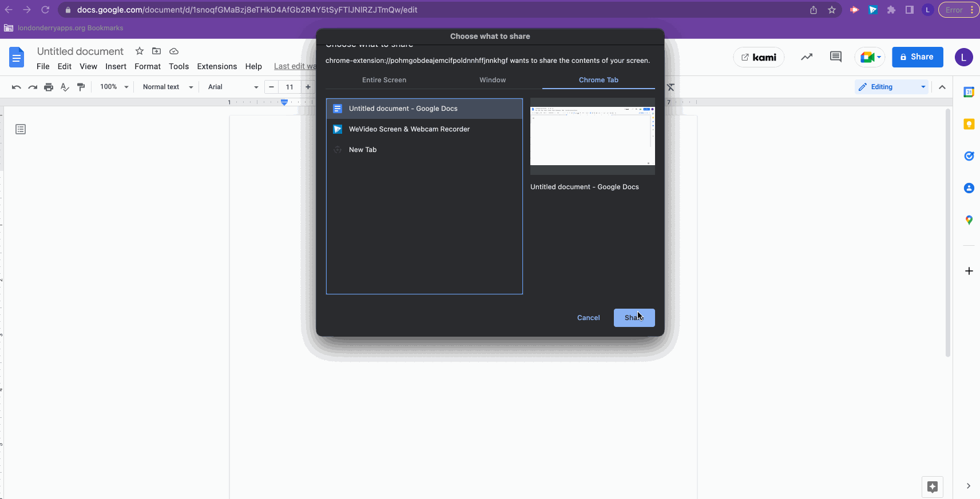Increase font size with the plus button
Screen dimensions: 980x499
pyautogui.click(x=308, y=87)
